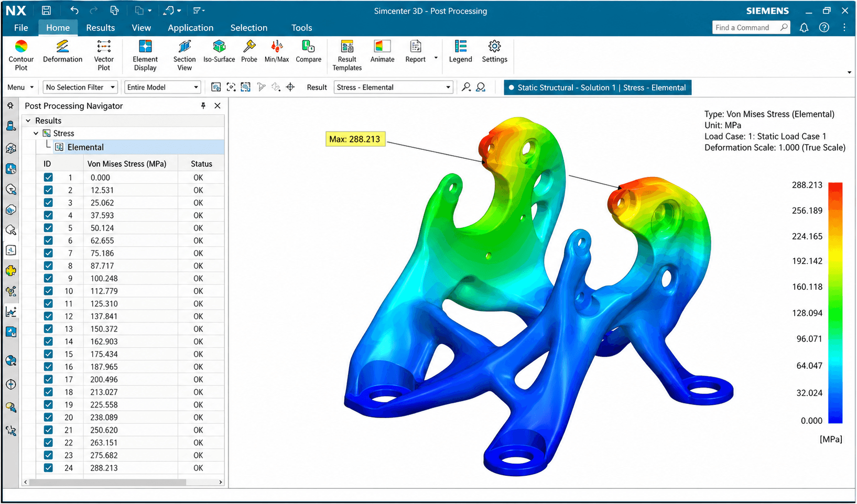857x504 pixels.
Task: Open the File menu
Action: [x=21, y=28]
